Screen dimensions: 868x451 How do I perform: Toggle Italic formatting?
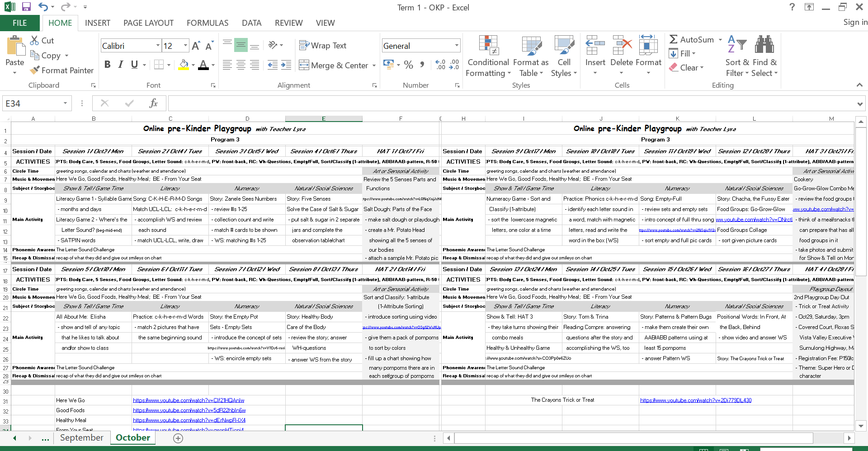click(x=120, y=65)
